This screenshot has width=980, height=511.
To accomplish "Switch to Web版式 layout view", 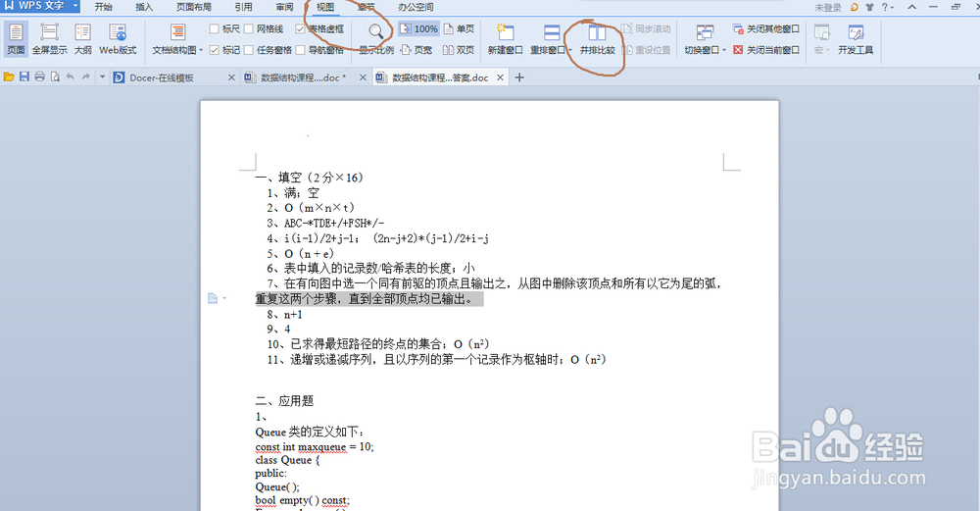I will tap(118, 39).
